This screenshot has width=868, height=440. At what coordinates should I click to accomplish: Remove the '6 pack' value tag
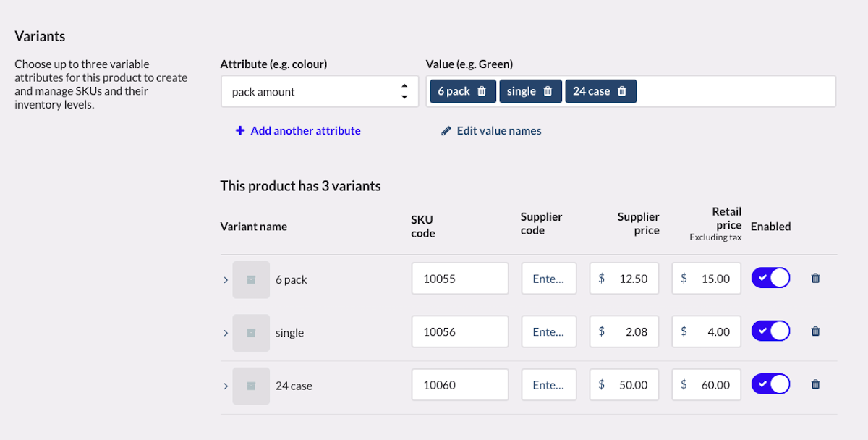pyautogui.click(x=482, y=91)
